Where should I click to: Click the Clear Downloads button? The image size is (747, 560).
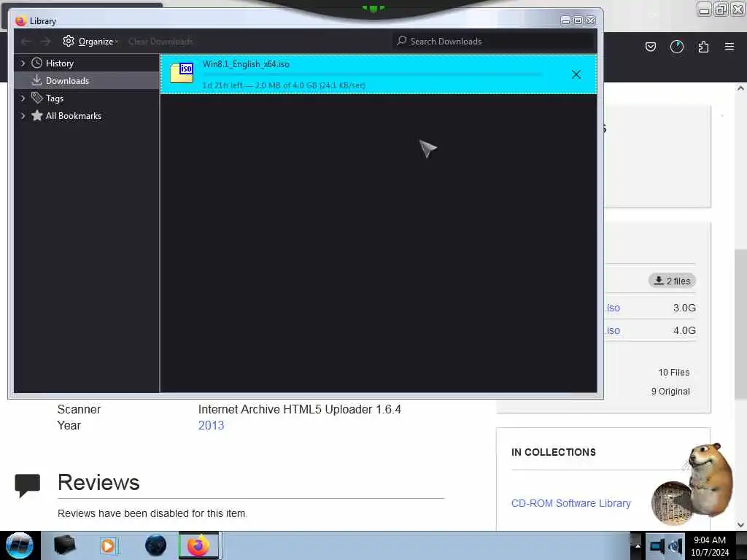coord(160,42)
